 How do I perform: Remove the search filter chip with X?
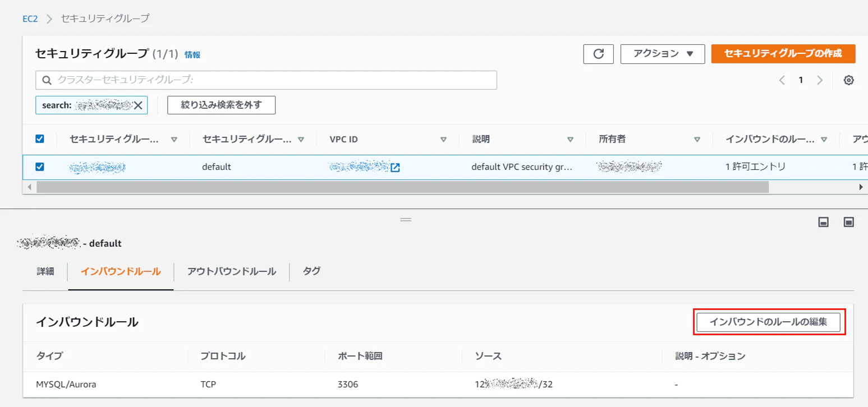(x=138, y=105)
